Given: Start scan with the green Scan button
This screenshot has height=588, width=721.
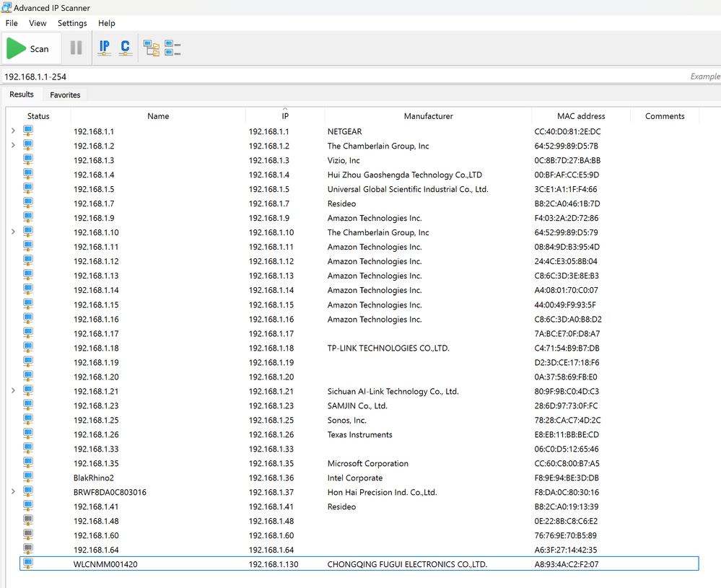Looking at the screenshot, I should pos(27,48).
